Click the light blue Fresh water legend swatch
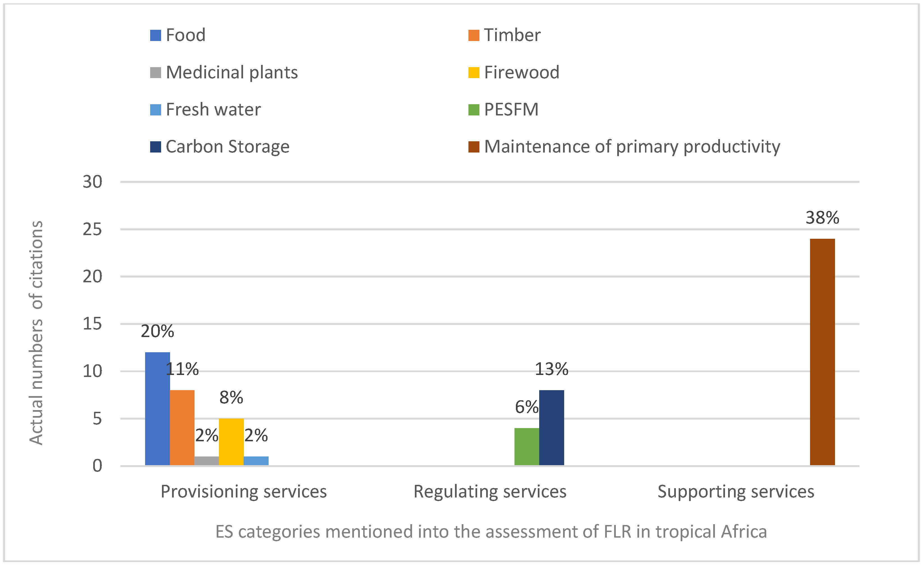Image resolution: width=924 pixels, height=566 pixels. tap(155, 110)
